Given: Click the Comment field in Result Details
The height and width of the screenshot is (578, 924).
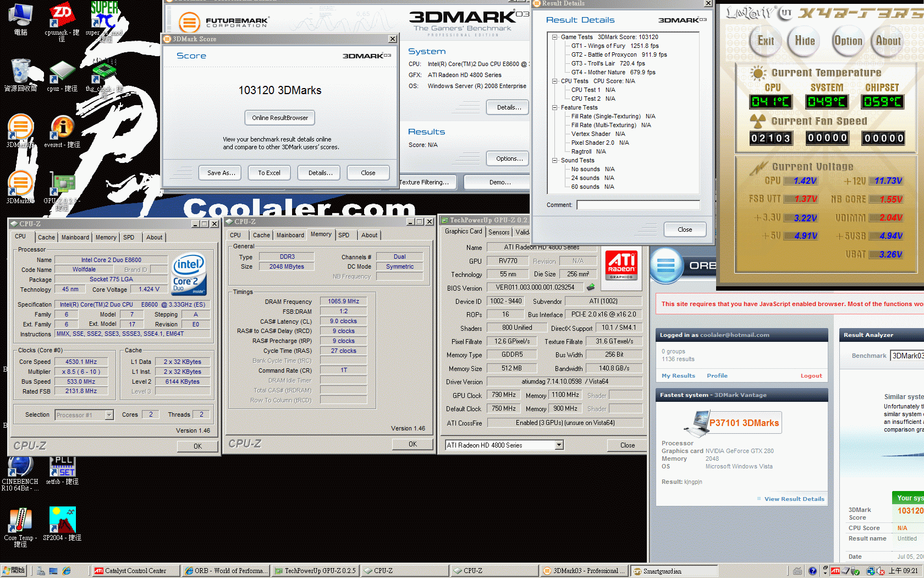Looking at the screenshot, I should tap(638, 205).
